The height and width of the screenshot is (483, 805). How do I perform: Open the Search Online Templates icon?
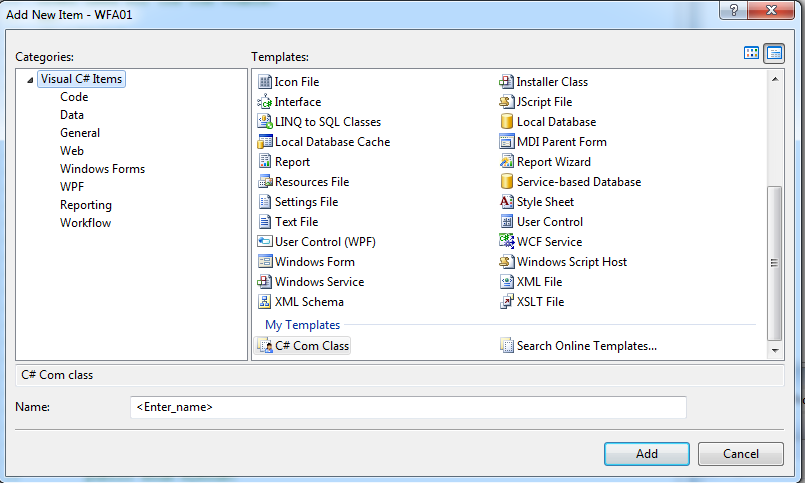(x=506, y=346)
